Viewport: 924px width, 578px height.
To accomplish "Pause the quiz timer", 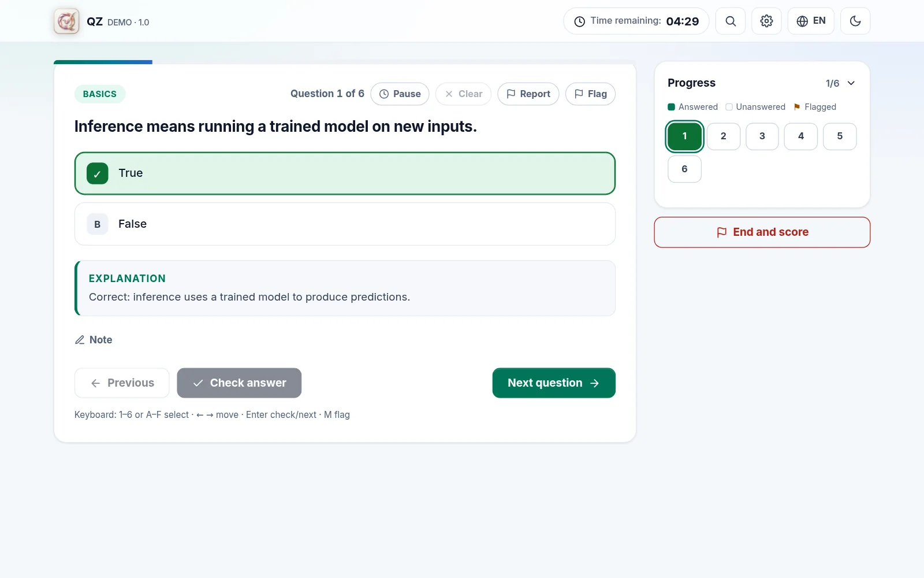I will [400, 94].
